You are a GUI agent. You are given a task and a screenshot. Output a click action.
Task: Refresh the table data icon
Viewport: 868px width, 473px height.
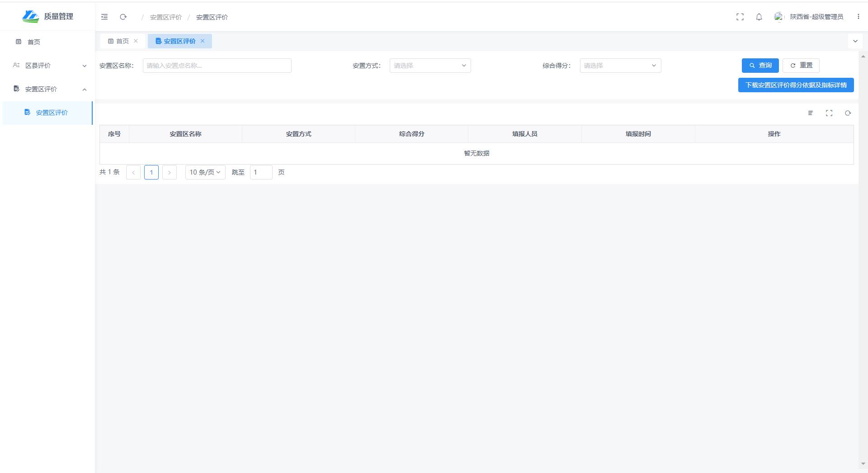848,113
